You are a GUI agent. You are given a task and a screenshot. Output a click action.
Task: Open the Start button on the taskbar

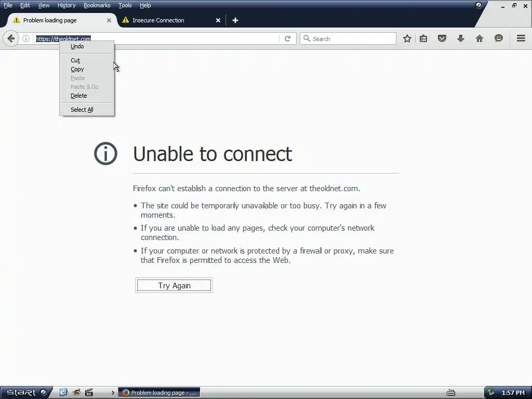click(x=26, y=393)
